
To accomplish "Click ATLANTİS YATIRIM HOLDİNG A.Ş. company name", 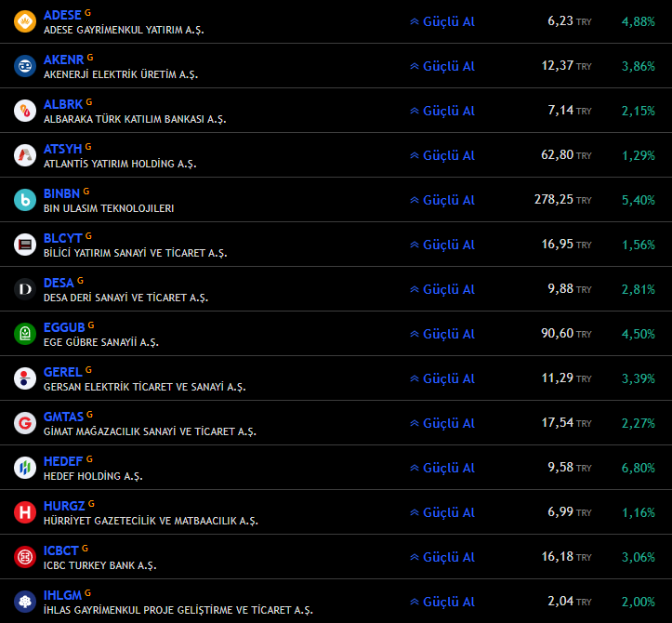I will (x=120, y=164).
